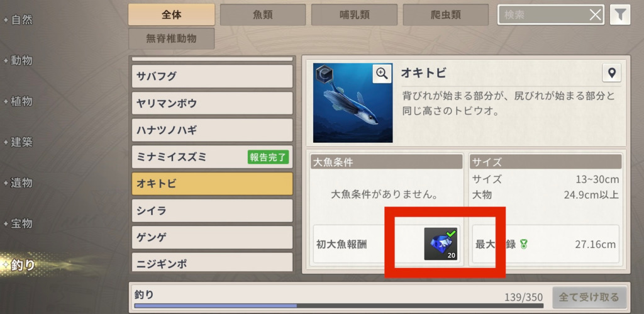Select the 爬虫類 category tab
The width and height of the screenshot is (644, 314).
click(446, 15)
